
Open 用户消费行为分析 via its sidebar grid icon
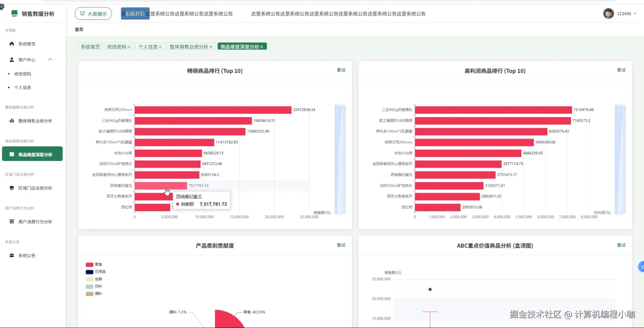(x=12, y=221)
